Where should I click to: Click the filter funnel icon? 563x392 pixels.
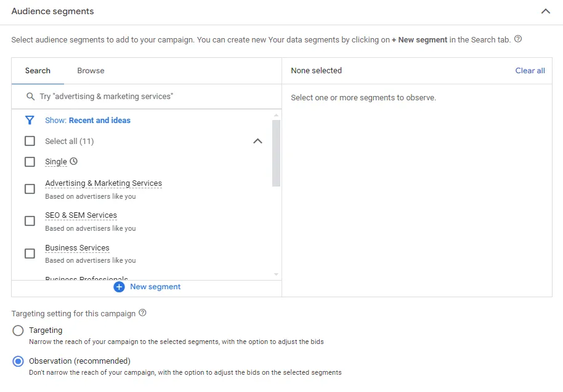(x=30, y=120)
